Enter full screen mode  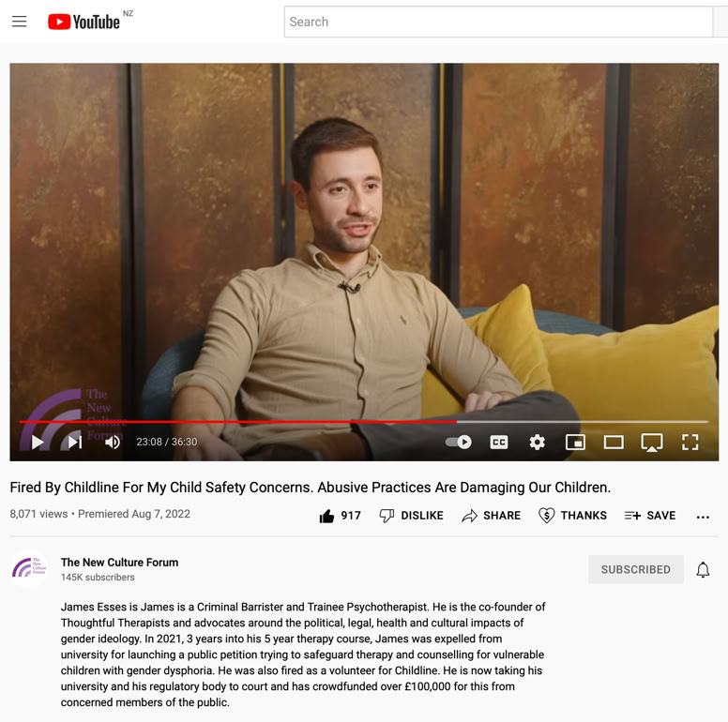[690, 443]
